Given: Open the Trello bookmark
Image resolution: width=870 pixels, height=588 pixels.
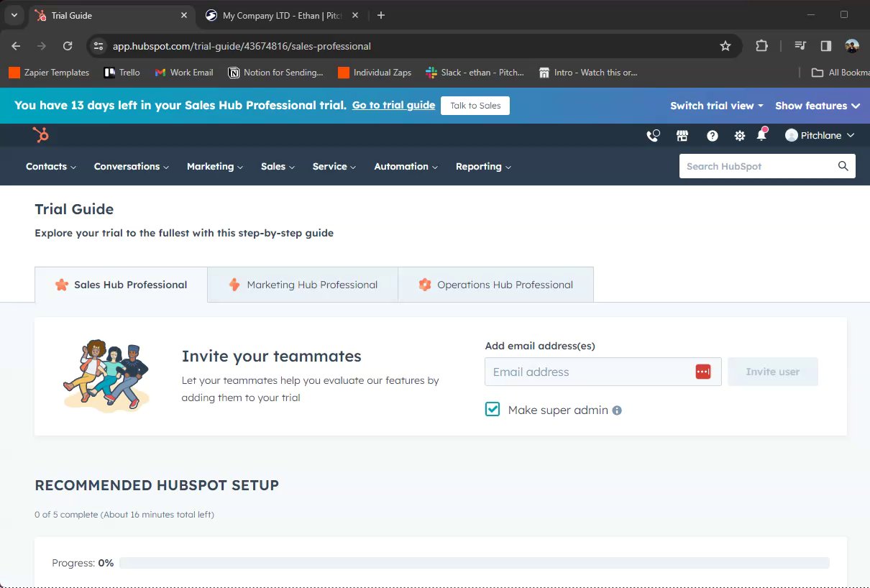Looking at the screenshot, I should click(x=122, y=73).
